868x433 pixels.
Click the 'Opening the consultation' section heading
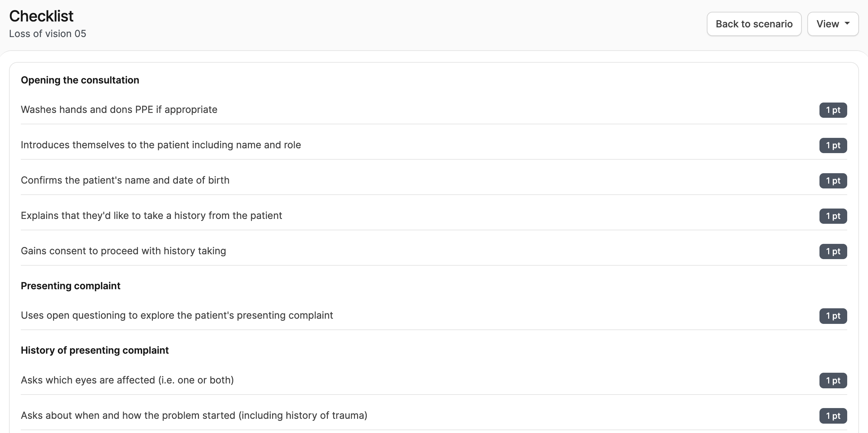click(80, 80)
